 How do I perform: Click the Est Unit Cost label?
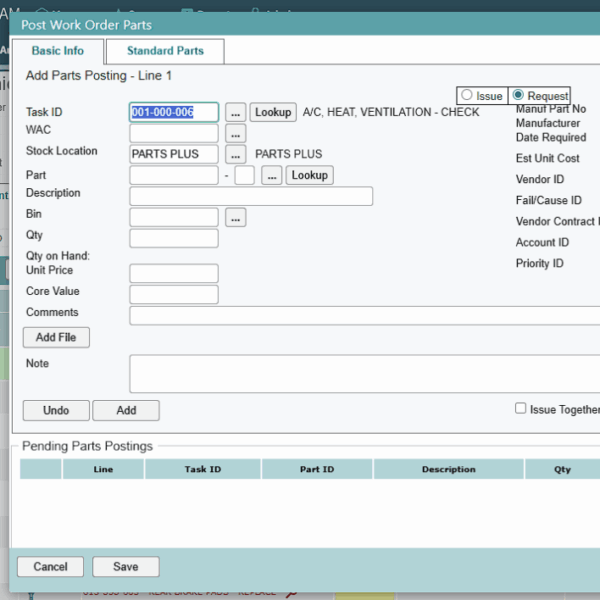(547, 158)
